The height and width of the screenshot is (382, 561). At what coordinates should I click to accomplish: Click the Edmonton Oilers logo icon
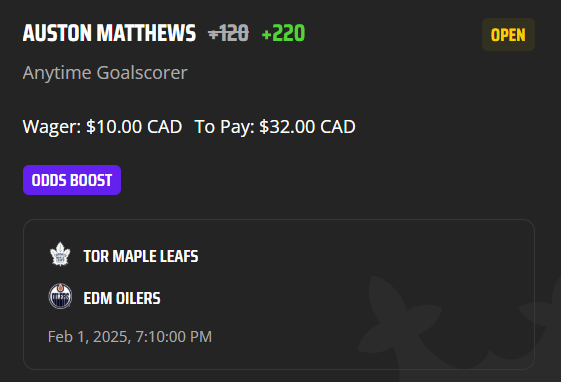[60, 296]
